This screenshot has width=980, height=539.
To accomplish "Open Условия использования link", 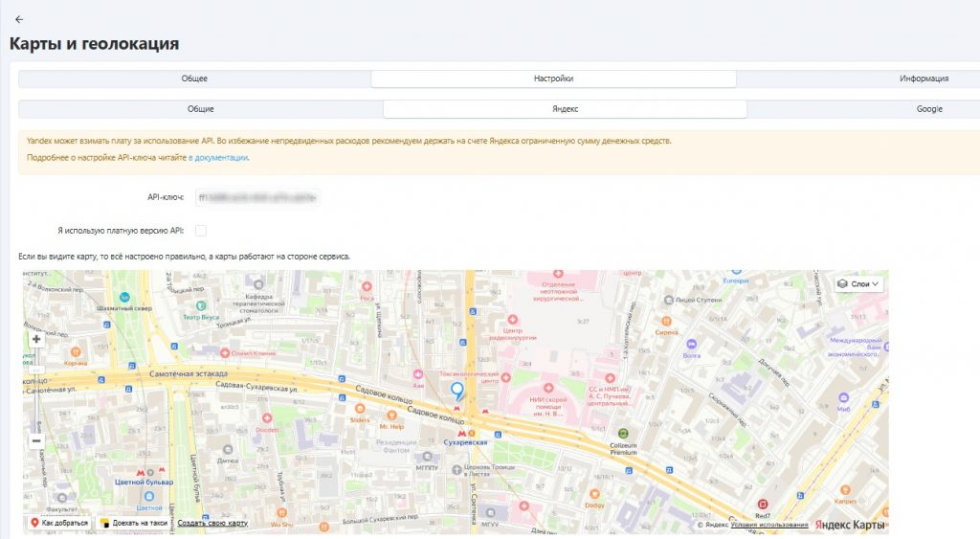I will click(x=769, y=525).
